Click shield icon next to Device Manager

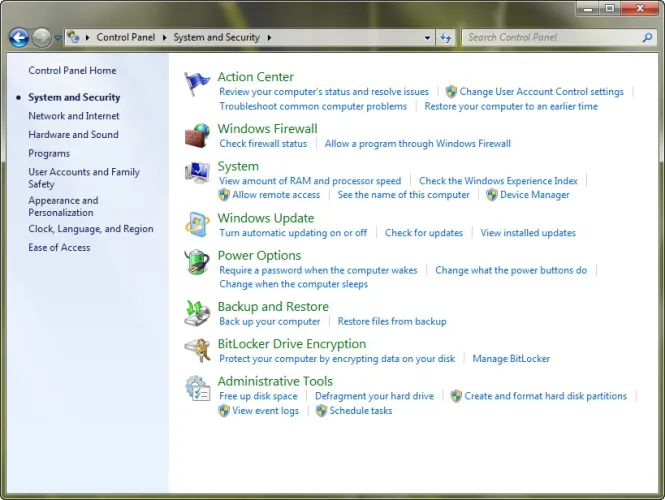pos(492,195)
